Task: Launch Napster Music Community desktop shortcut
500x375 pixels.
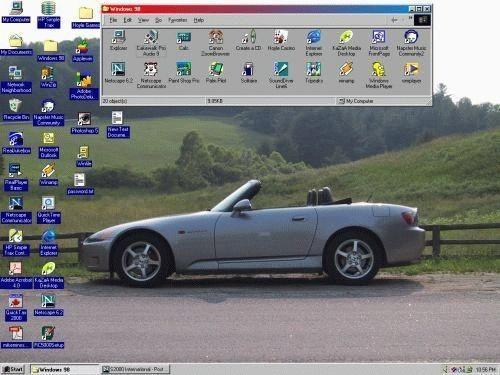Action: 48,113
